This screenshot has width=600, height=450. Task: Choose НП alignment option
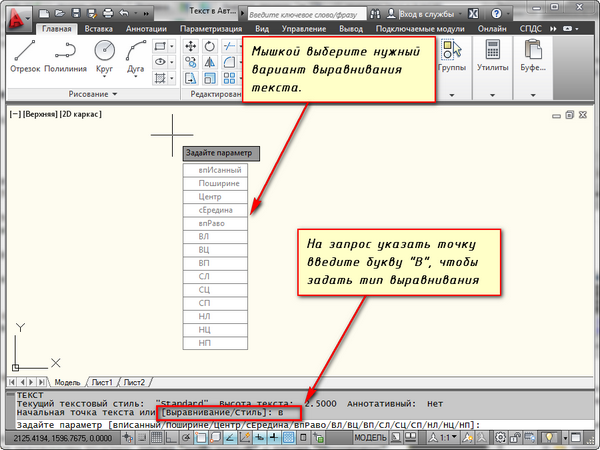pyautogui.click(x=215, y=343)
